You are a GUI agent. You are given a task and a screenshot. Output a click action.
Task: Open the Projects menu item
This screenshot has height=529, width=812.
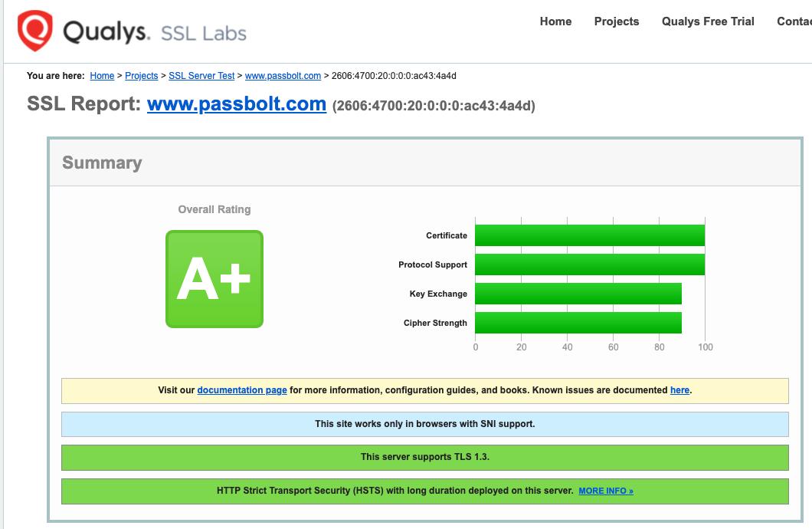point(616,21)
